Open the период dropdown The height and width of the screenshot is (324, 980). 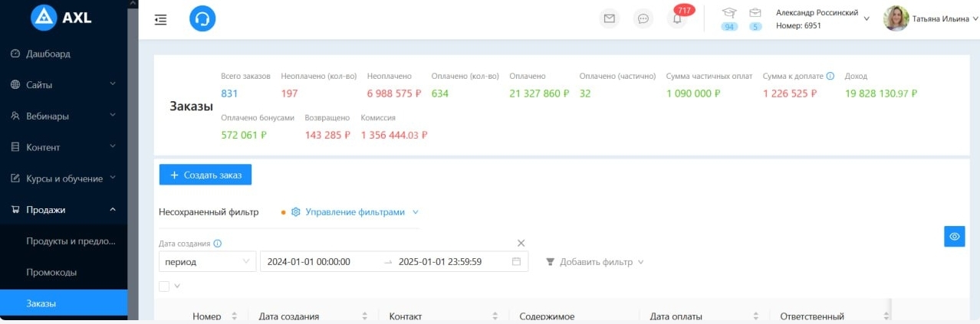pyautogui.click(x=207, y=262)
